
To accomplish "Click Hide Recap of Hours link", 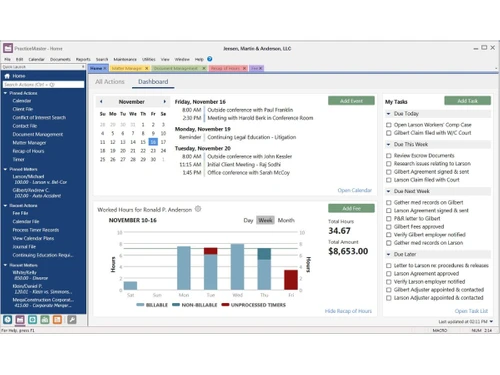I will [x=348, y=311].
